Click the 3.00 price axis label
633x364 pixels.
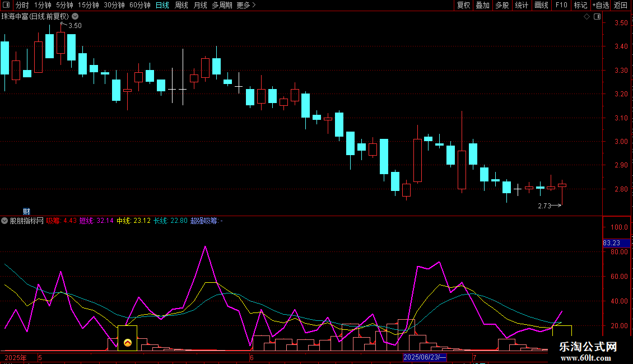(621, 142)
